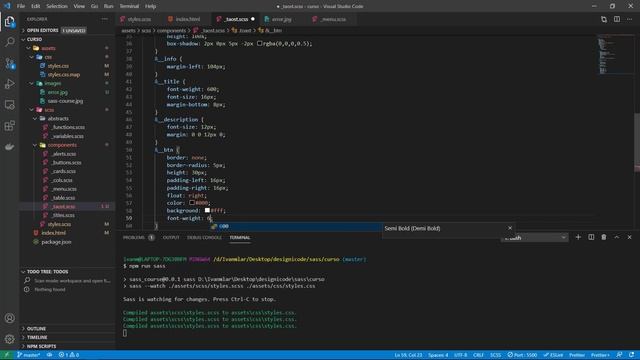Switch to the _menu.scss editor tab
The width and height of the screenshot is (640, 360).
click(333, 19)
